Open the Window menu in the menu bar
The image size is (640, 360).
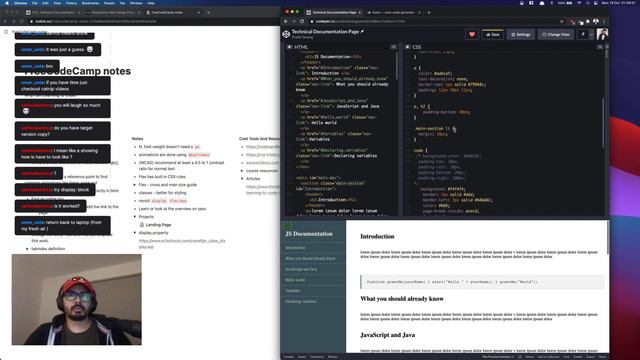136,3
